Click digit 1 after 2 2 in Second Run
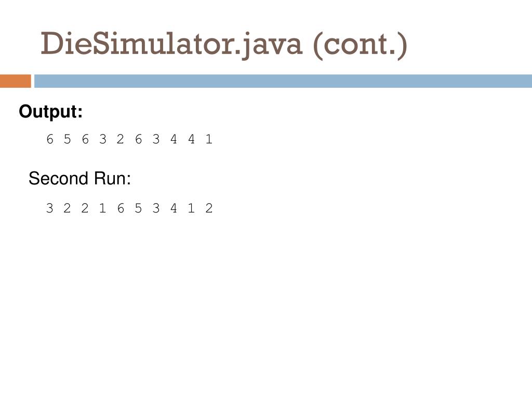The height and width of the screenshot is (399, 532). point(103,208)
